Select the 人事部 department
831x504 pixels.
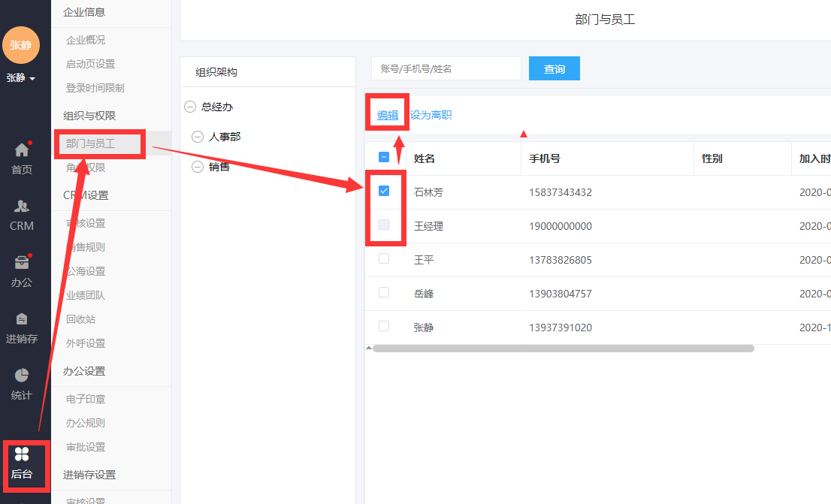click(225, 137)
